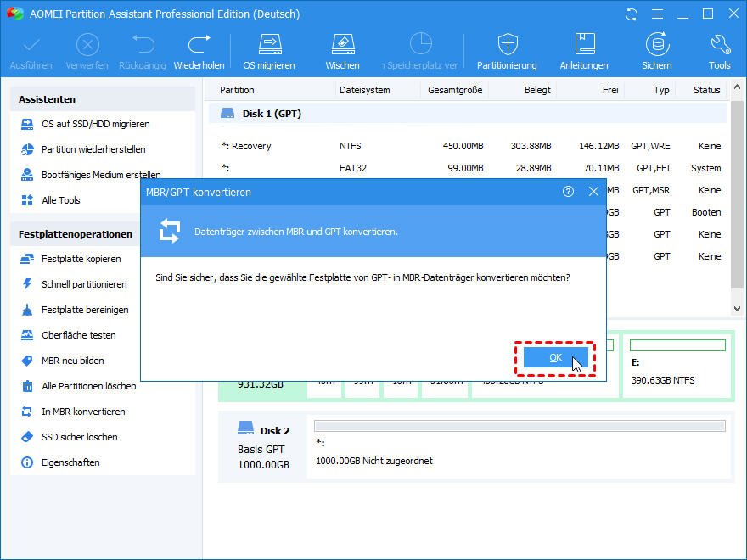Select Disk 2 unallocated 1000.00GB block
The height and width of the screenshot is (560, 747).
coord(520,446)
